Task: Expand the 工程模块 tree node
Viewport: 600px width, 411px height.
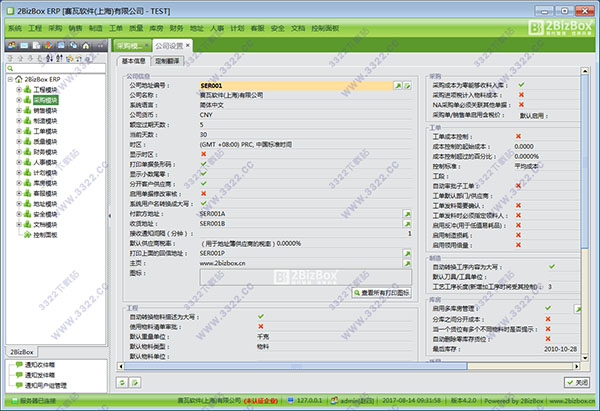Action: [x=19, y=90]
